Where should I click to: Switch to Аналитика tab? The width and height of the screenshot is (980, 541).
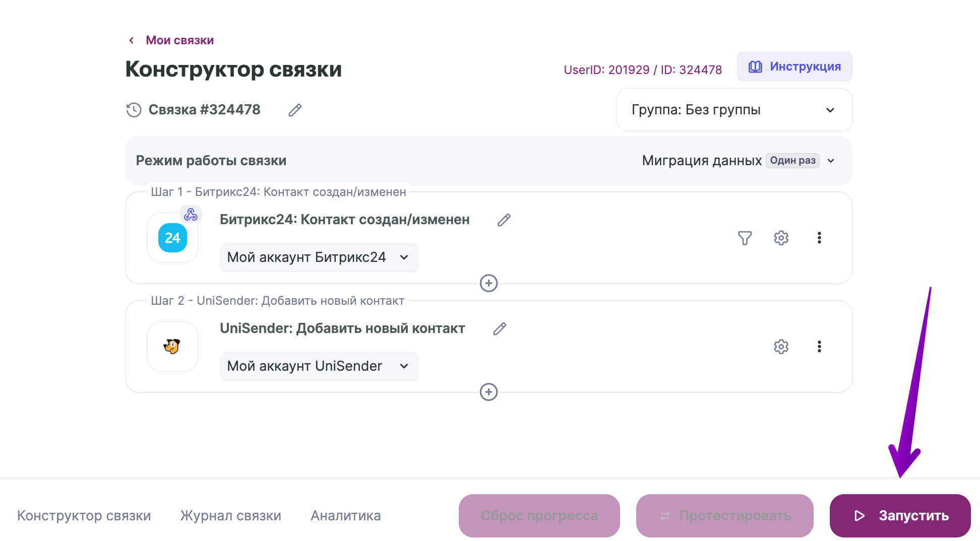coord(346,516)
